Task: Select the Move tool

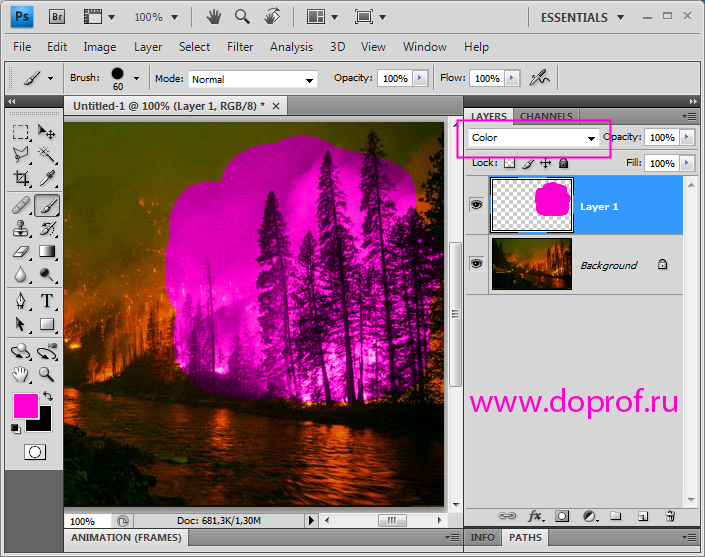Action: [x=47, y=132]
